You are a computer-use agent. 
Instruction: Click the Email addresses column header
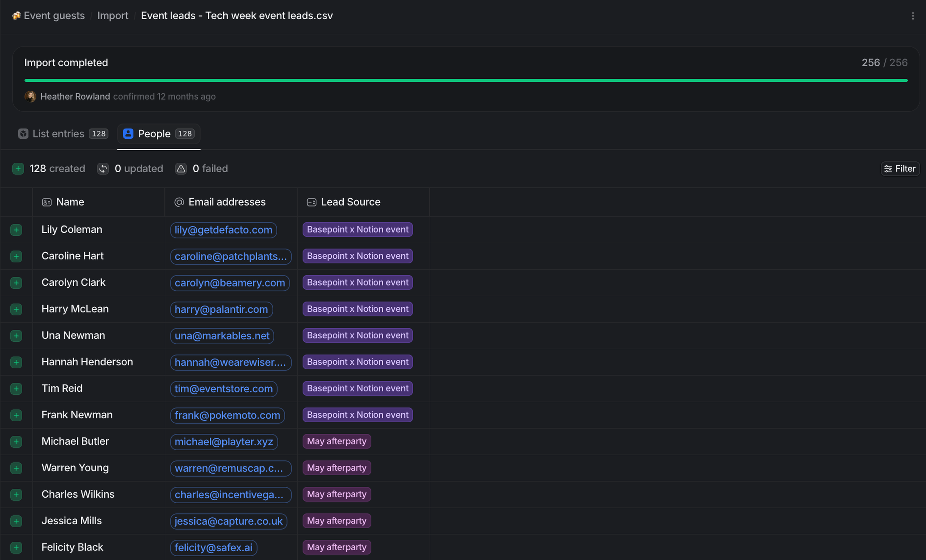coord(227,202)
